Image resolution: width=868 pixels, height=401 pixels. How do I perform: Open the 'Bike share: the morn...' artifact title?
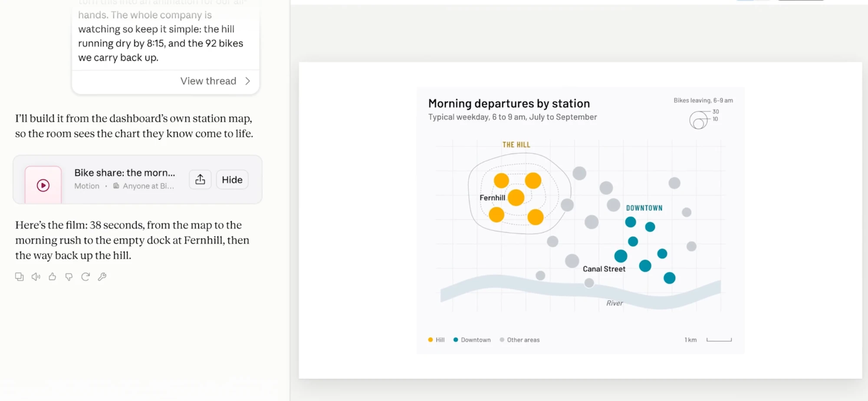click(x=125, y=173)
